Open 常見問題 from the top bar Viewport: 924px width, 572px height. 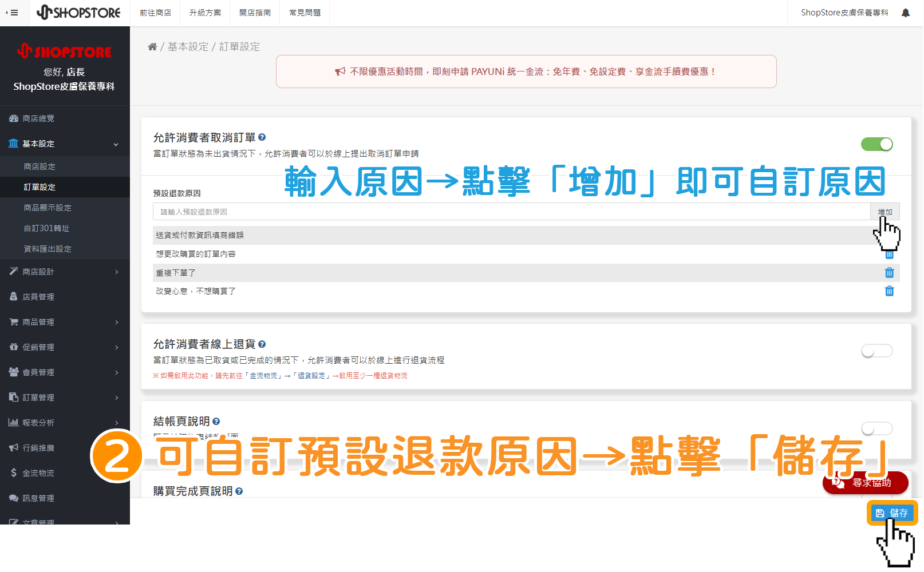coord(305,13)
